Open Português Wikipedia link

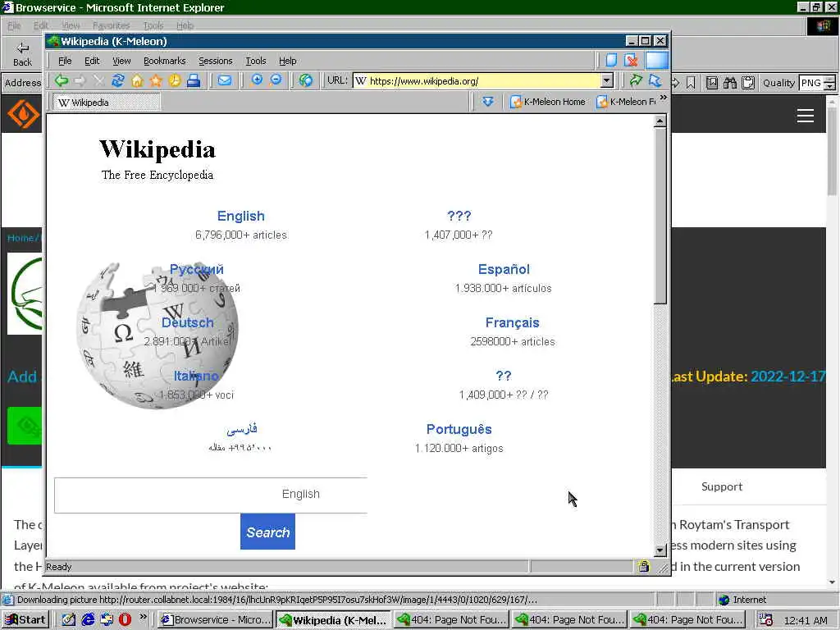coord(459,429)
